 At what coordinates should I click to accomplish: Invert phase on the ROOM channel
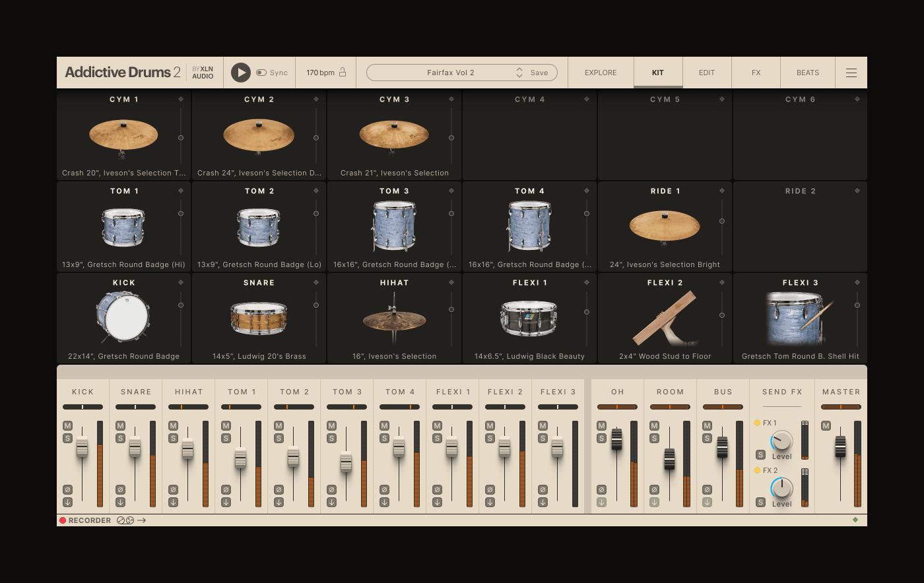click(x=654, y=489)
